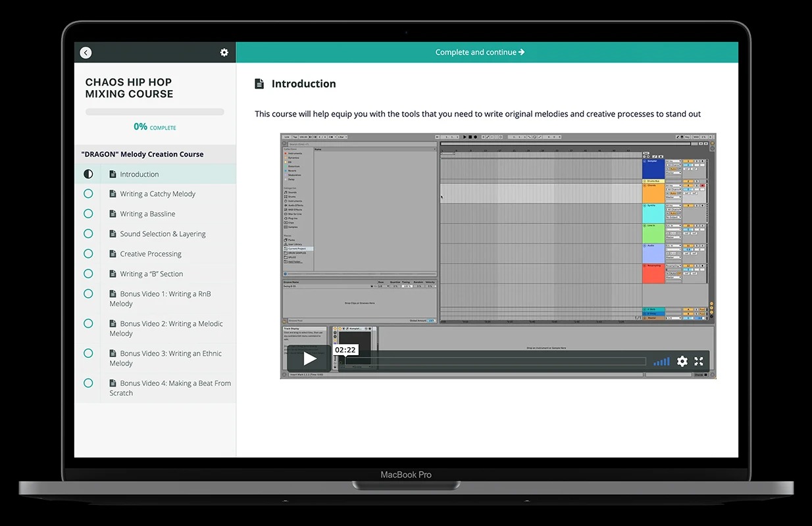
Task: Click the Complete and continue button
Action: click(x=480, y=53)
